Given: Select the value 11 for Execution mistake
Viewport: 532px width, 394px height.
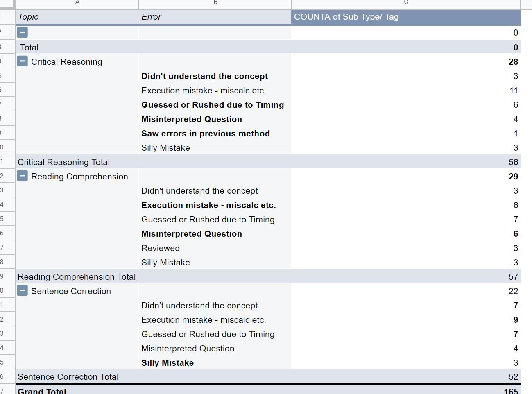Looking at the screenshot, I should 514,91.
